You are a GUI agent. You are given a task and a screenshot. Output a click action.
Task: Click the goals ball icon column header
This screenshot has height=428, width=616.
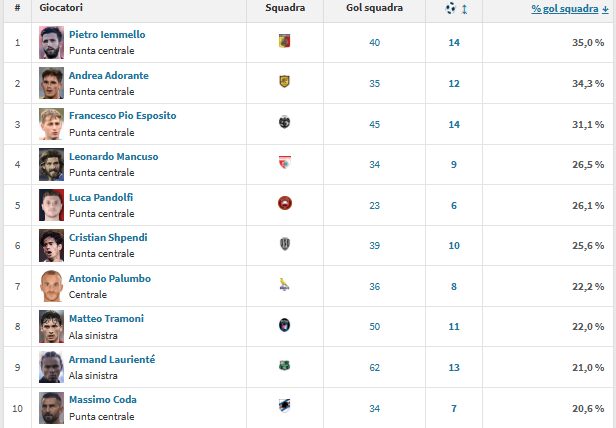pyautogui.click(x=449, y=8)
